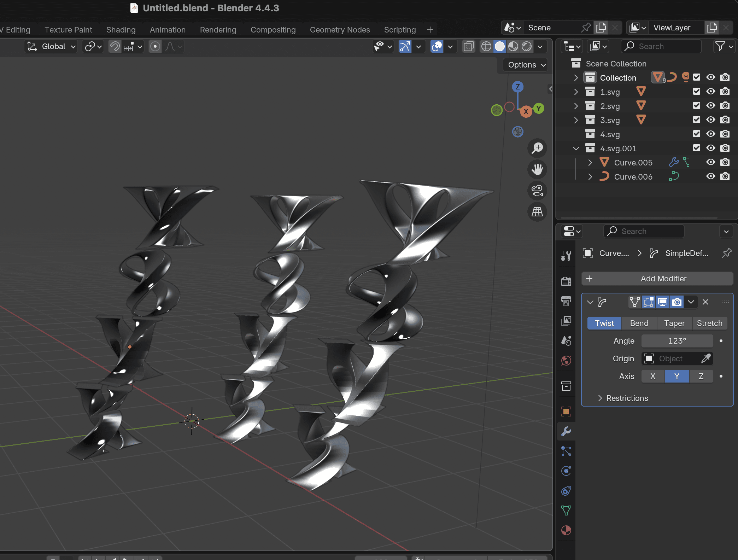
Task: Click the zoom view magnifier icon
Action: click(x=537, y=148)
